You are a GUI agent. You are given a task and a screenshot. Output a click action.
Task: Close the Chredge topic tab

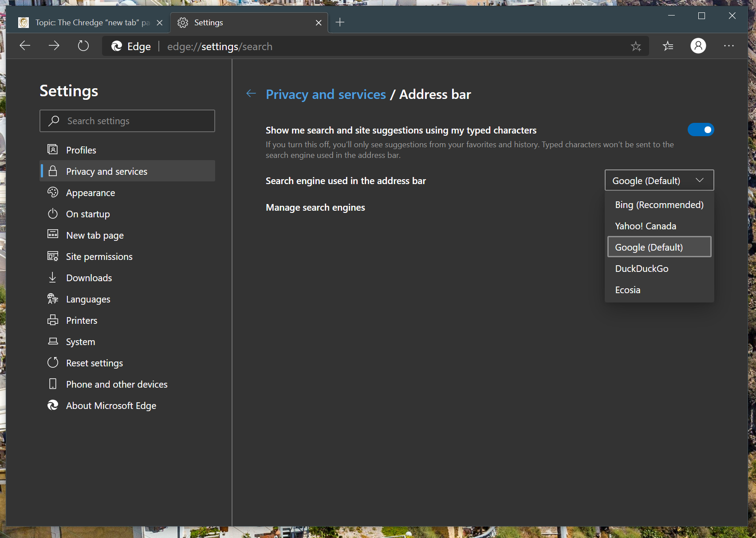(160, 23)
